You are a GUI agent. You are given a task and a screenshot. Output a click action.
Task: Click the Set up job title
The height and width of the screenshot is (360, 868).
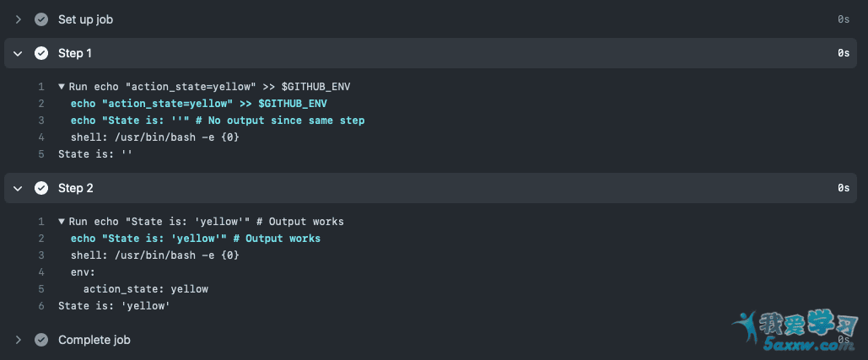click(x=85, y=19)
